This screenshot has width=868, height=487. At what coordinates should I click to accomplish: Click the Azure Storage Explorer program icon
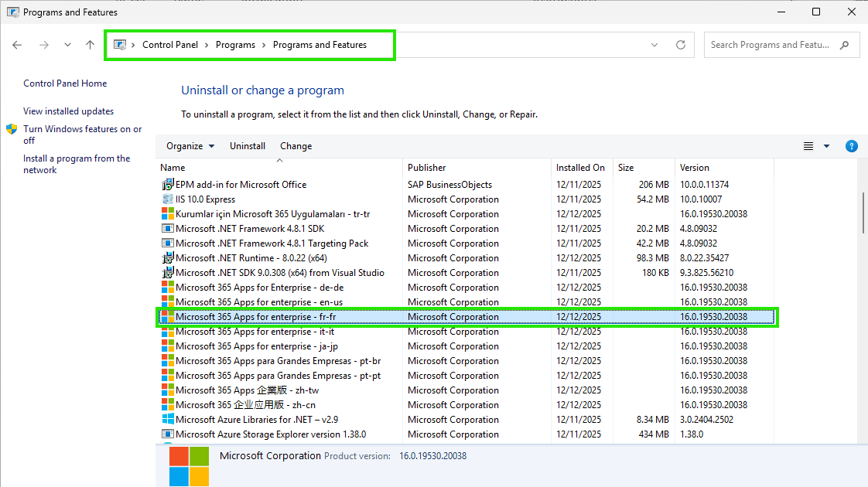tap(167, 434)
